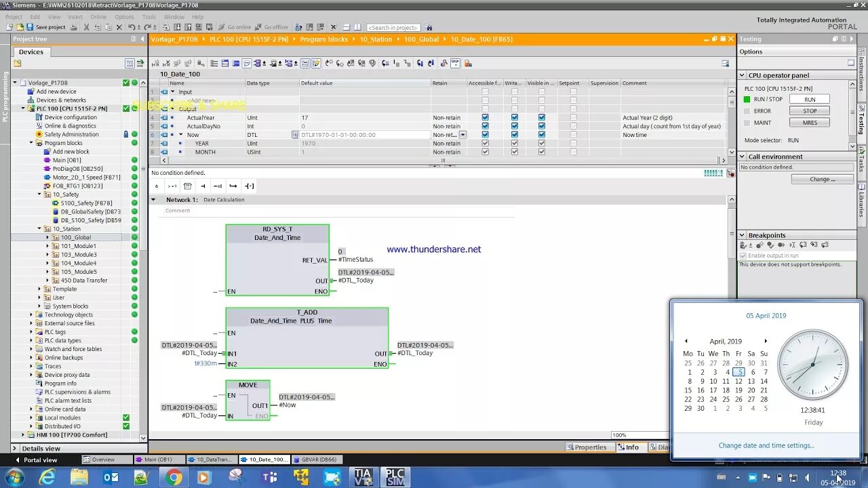Collapse the project tree panel arrow

pyautogui.click(x=142, y=39)
